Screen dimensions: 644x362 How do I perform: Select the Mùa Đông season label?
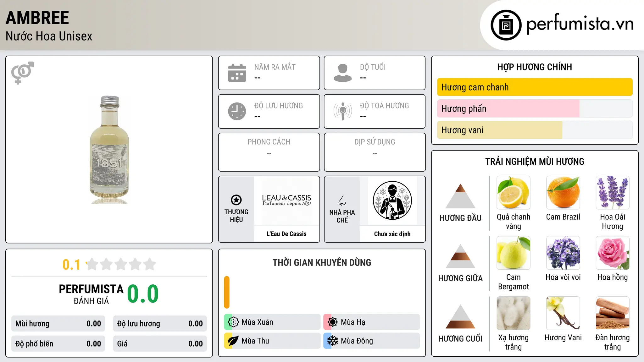click(x=357, y=341)
